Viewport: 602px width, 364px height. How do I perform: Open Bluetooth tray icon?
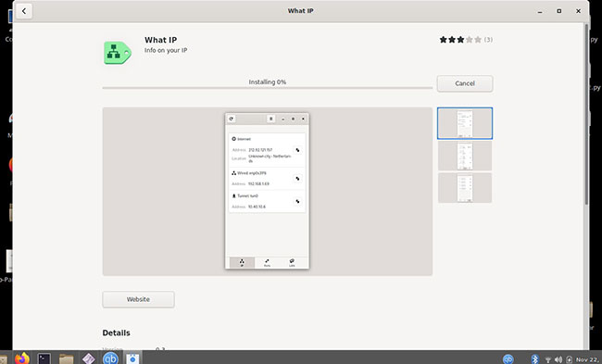pos(534,359)
